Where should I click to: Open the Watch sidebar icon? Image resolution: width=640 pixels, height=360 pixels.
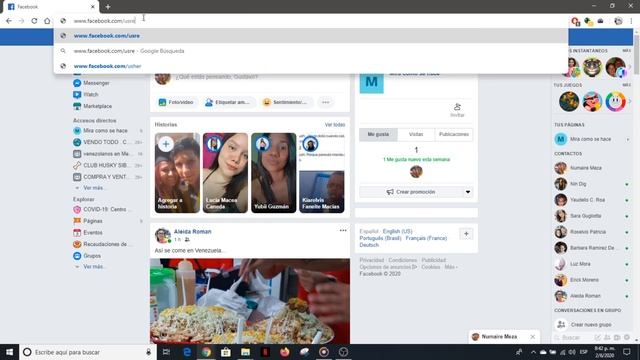coord(77,95)
